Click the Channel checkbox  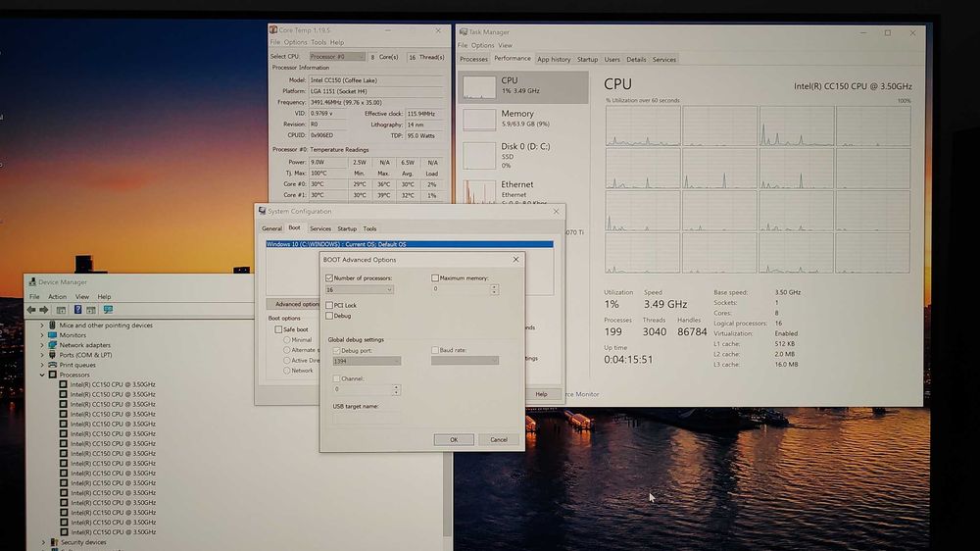click(x=336, y=378)
